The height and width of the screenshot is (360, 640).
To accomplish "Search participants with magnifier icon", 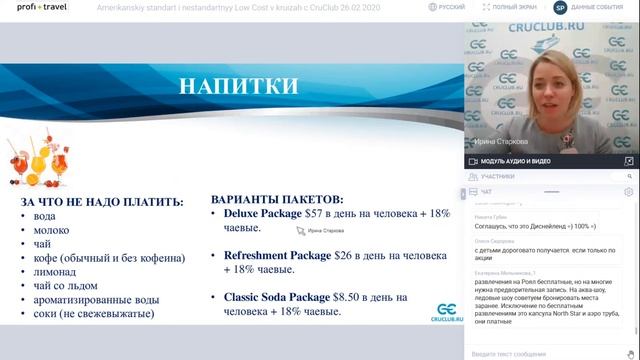I will (x=630, y=176).
